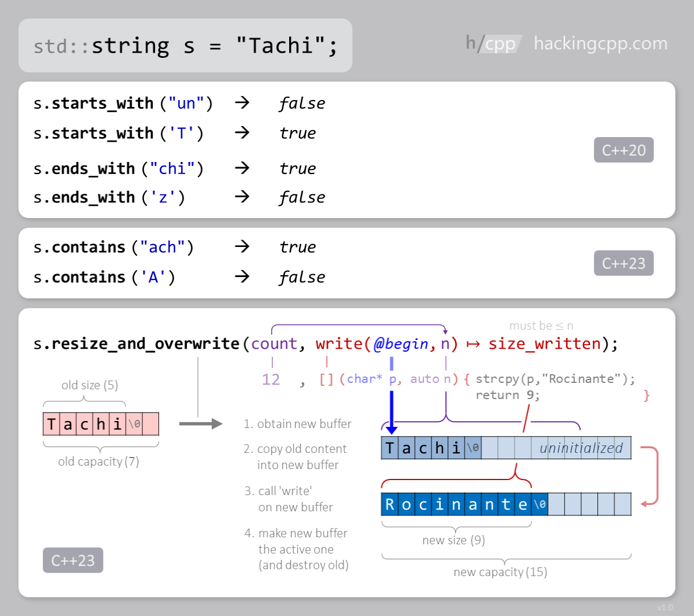Screen dimensions: 694x616
Task: Click the false result of starts_with("un")
Action: pos(302,103)
